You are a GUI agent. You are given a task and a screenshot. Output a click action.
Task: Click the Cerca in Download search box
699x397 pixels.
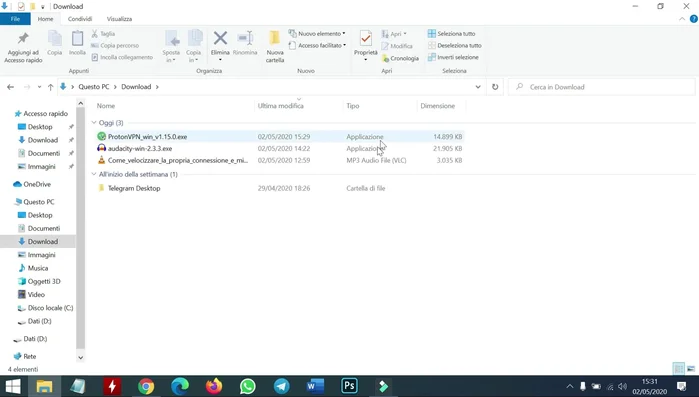click(x=602, y=87)
